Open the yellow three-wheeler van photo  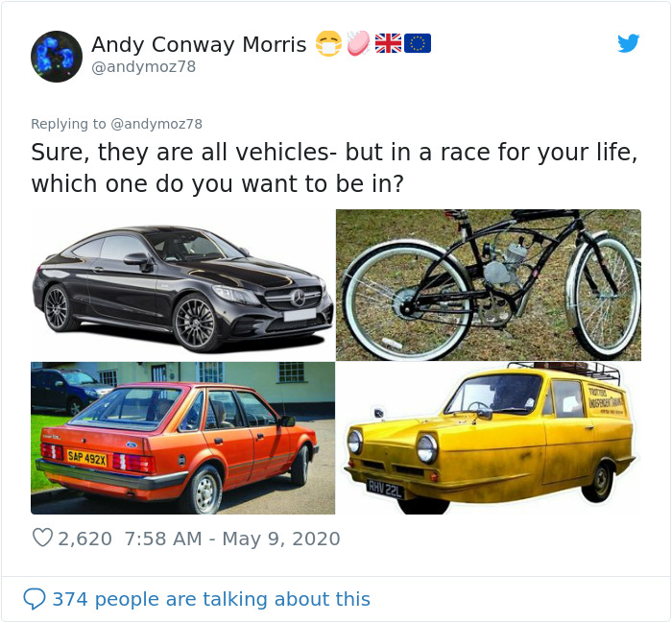pos(489,438)
